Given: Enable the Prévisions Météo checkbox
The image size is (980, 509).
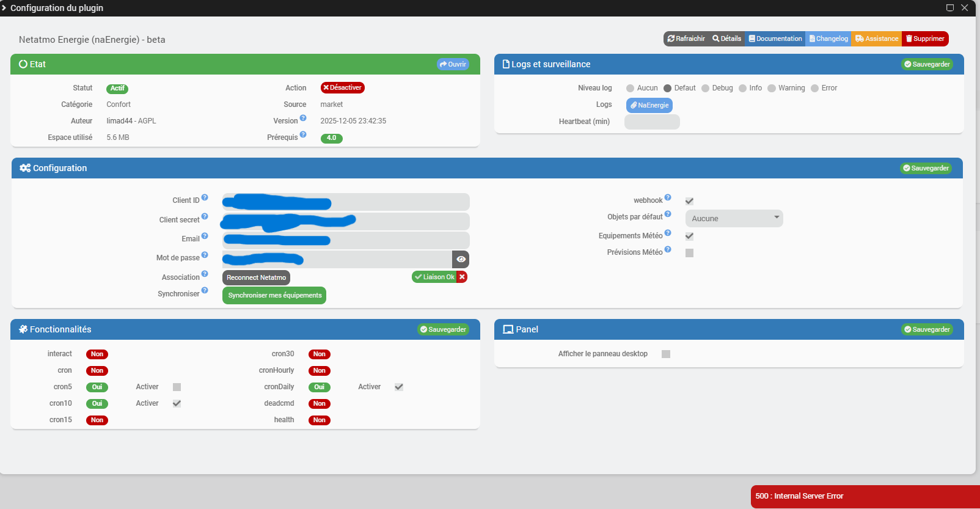Looking at the screenshot, I should tap(689, 253).
